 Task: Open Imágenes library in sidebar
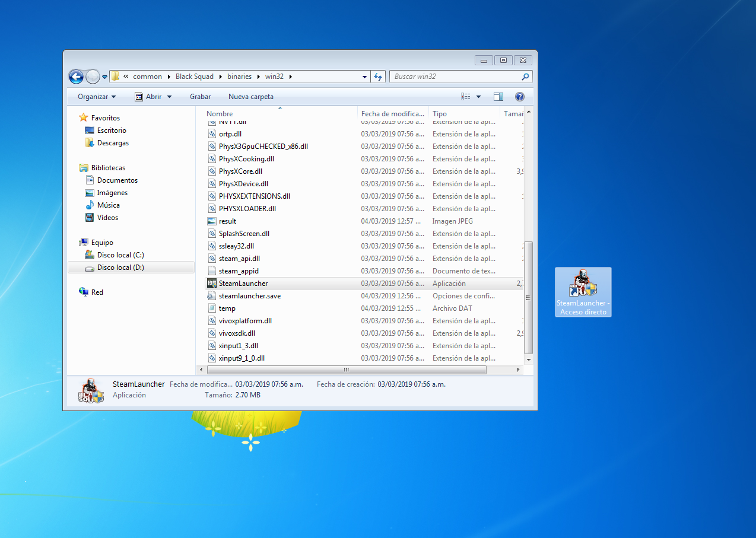click(112, 193)
